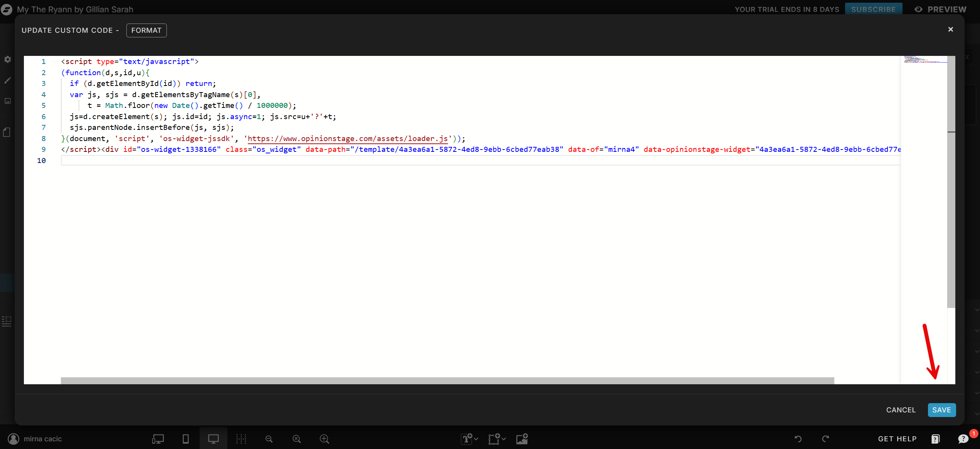Click the redo arrow

825,439
